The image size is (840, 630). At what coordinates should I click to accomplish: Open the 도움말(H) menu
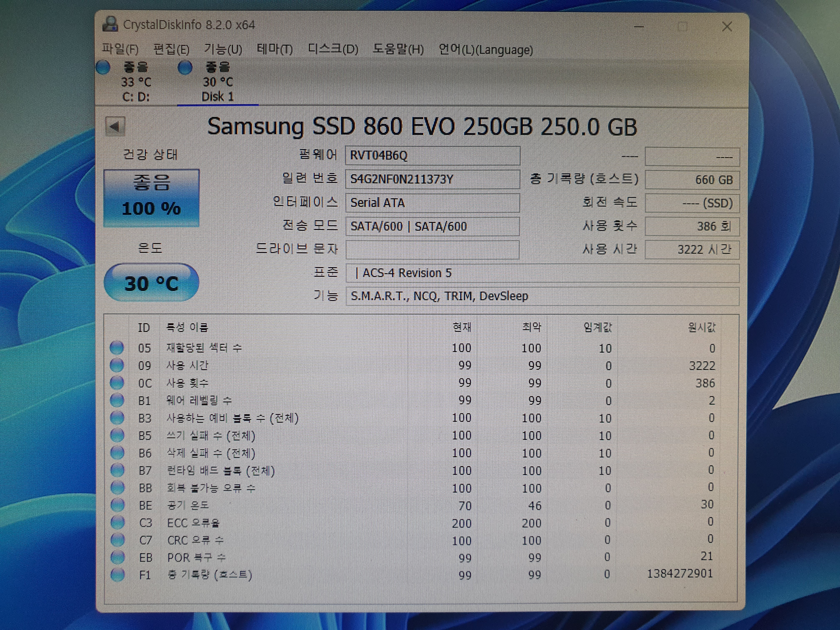coord(398,49)
